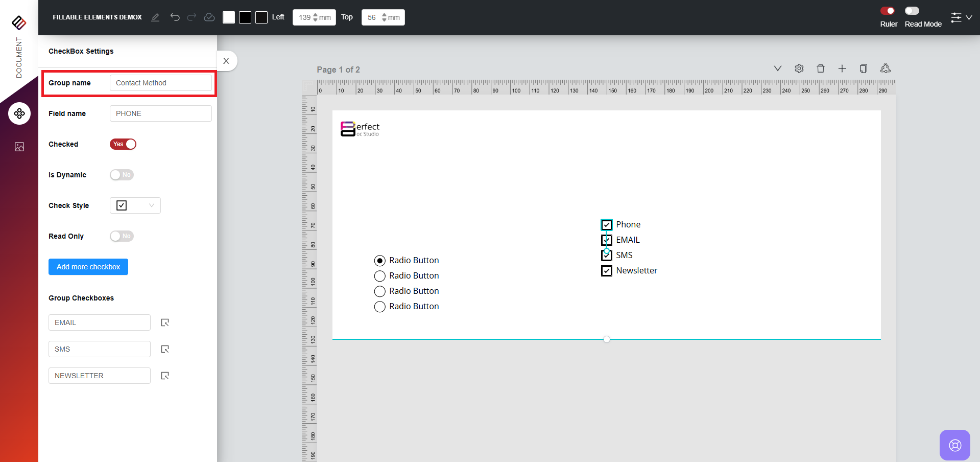Expand the page collapse chevron
The height and width of the screenshot is (462, 980).
778,68
